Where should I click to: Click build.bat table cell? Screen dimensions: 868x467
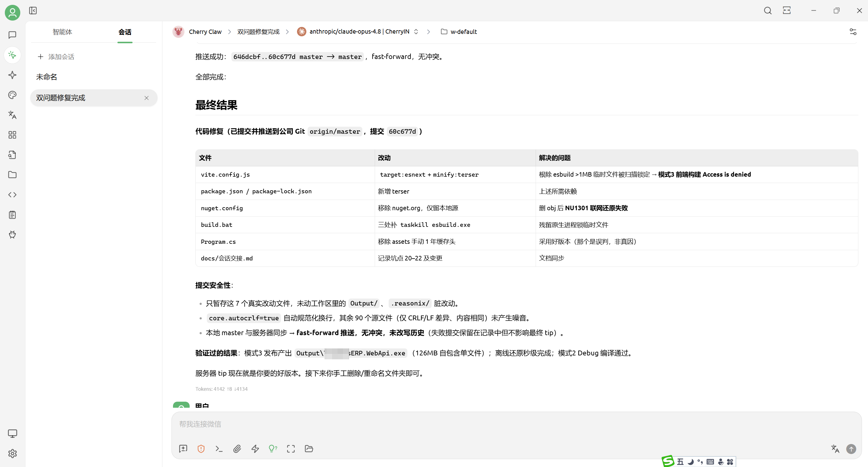point(285,225)
